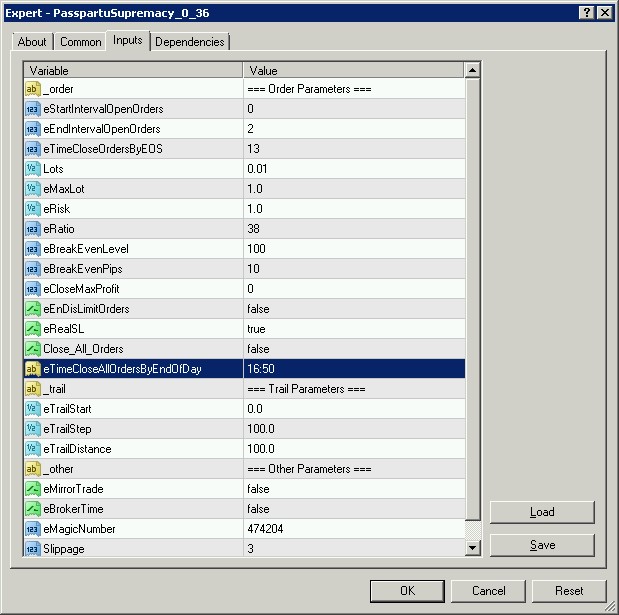The height and width of the screenshot is (615, 619).
Task: Click the scrollbar down arrow
Action: coord(473,548)
